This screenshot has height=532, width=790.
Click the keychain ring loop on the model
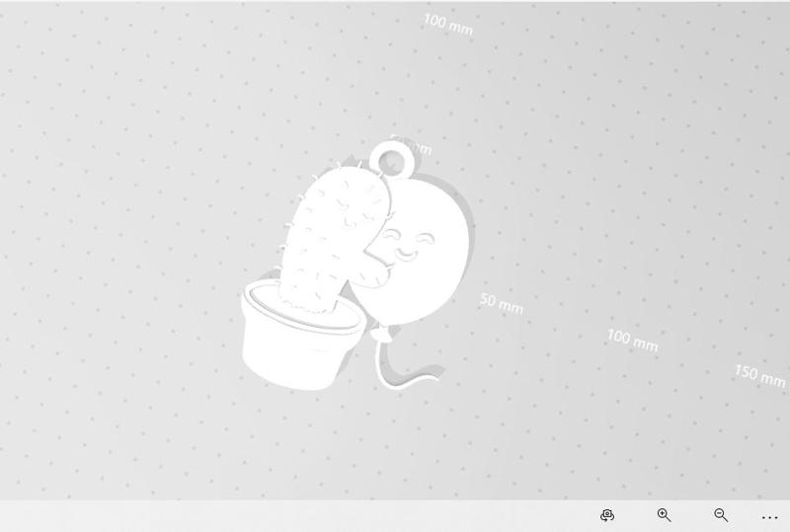click(392, 160)
